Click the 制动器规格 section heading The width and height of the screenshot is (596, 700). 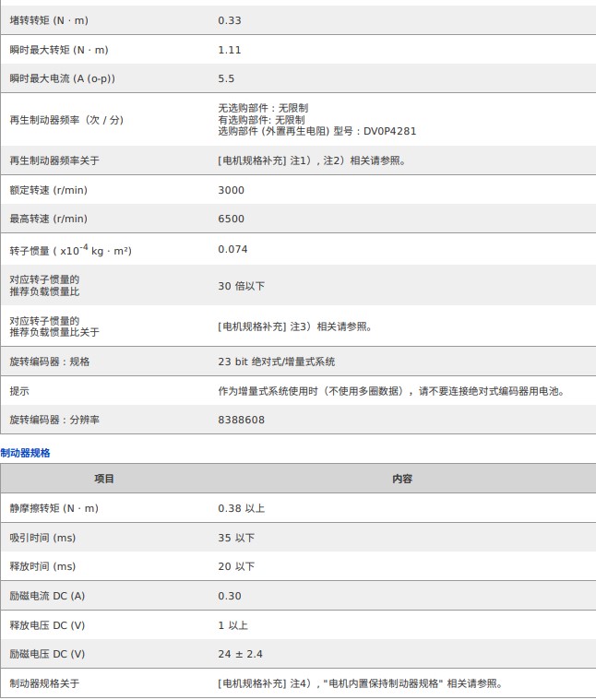pos(26,453)
